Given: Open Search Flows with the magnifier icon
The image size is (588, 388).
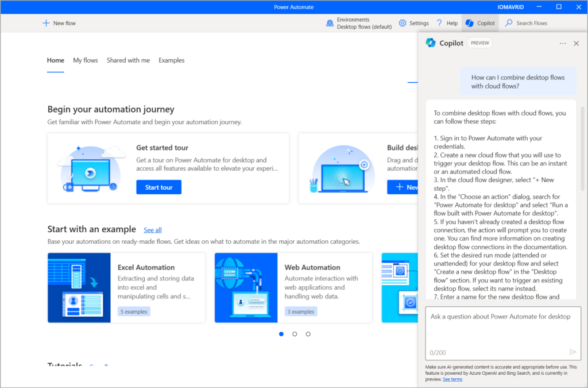Looking at the screenshot, I should pos(510,23).
